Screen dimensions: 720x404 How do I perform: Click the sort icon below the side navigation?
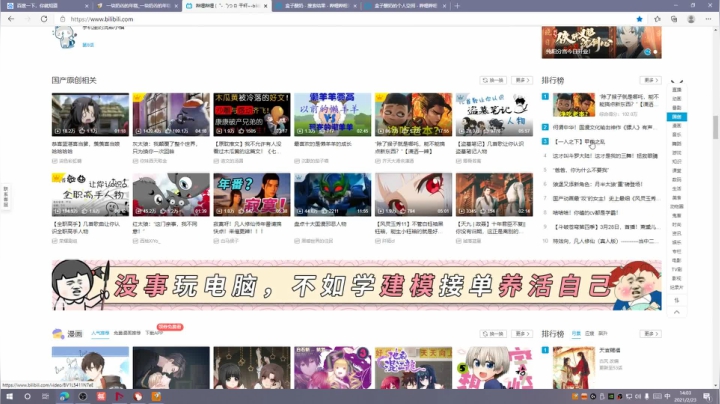point(676,300)
